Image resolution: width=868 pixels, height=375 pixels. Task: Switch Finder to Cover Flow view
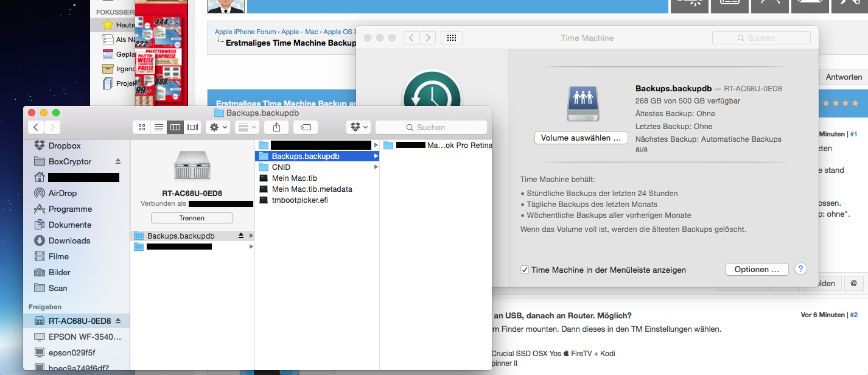coord(192,127)
